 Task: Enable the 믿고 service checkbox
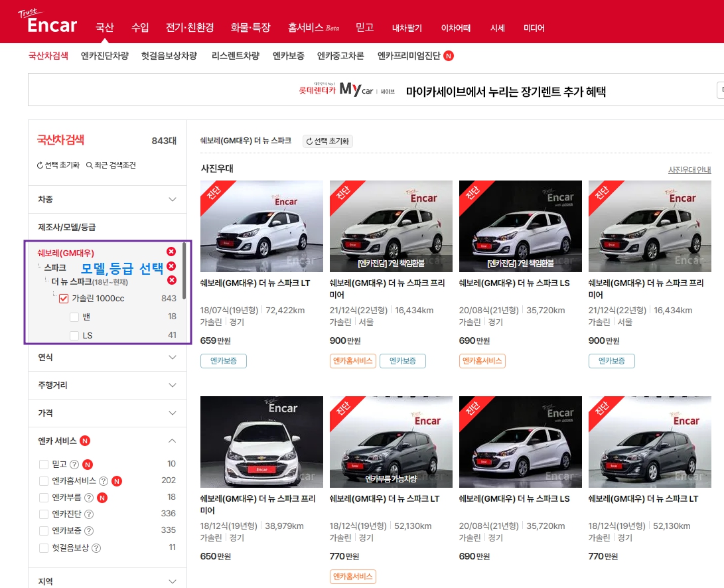(44, 464)
